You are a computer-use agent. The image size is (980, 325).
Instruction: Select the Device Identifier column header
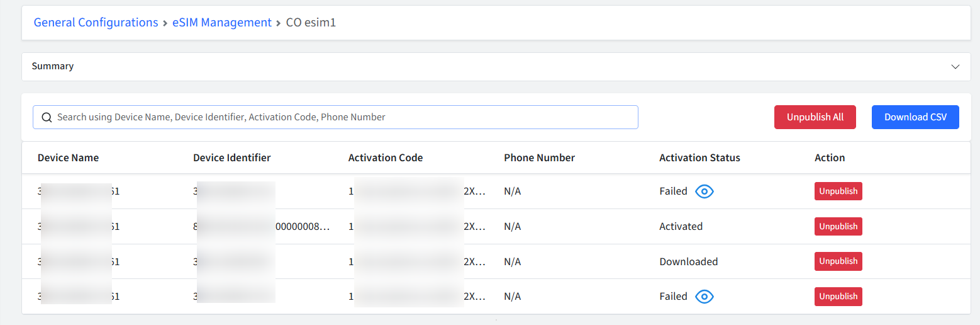pyautogui.click(x=232, y=158)
